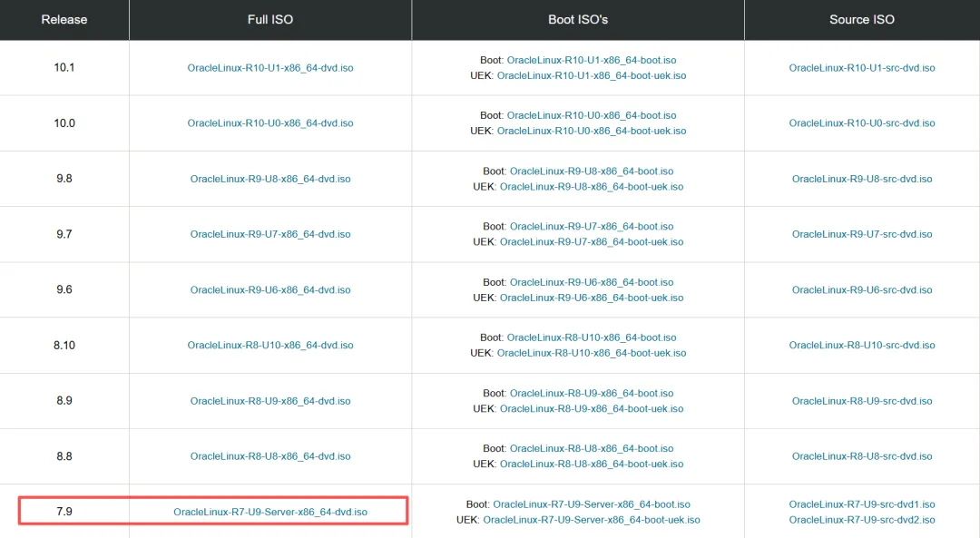Screen dimensions: 980x538
Task: Open the OracleLinux-R10-U1-x86_64-boot-uek.iso link
Action: 592,75
